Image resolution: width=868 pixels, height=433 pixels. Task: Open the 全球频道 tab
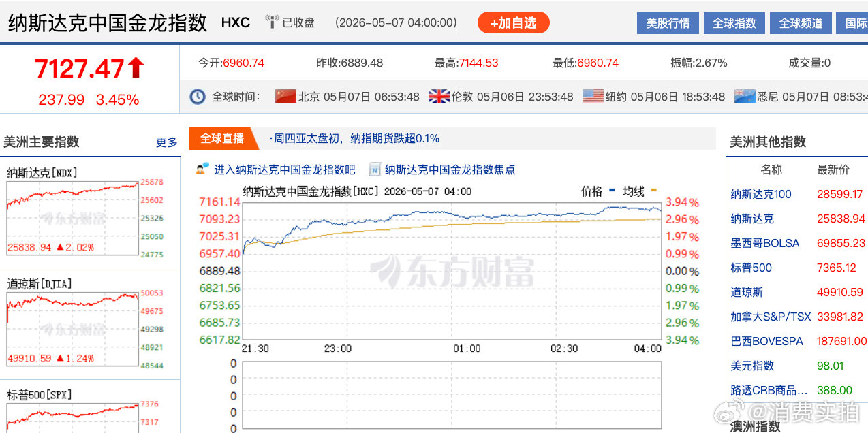click(801, 23)
